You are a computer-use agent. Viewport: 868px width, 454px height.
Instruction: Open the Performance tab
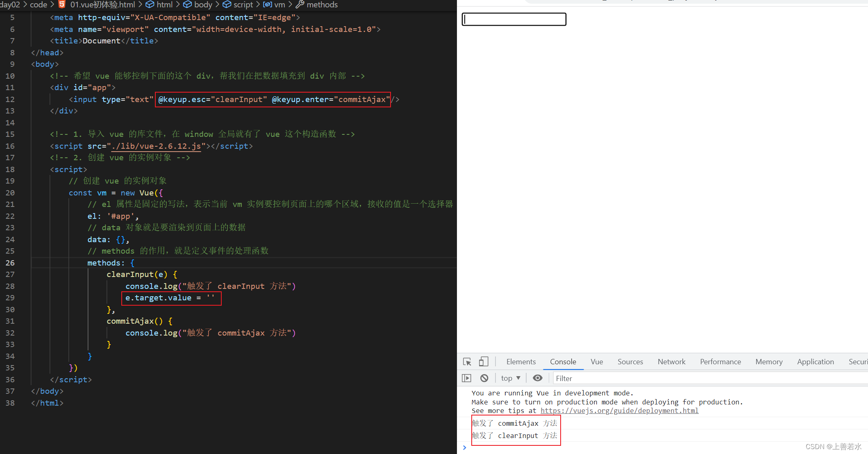point(720,362)
